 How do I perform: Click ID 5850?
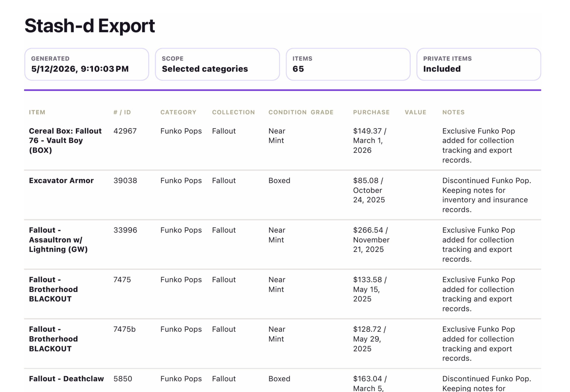(123, 379)
